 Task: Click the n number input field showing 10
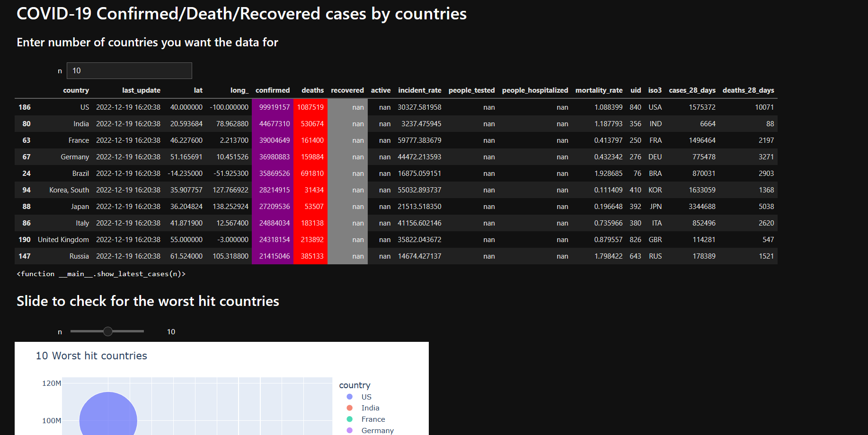(129, 70)
